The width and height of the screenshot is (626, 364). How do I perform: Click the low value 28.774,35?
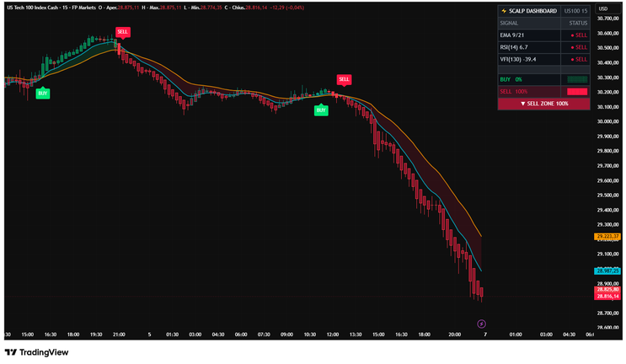(x=211, y=8)
